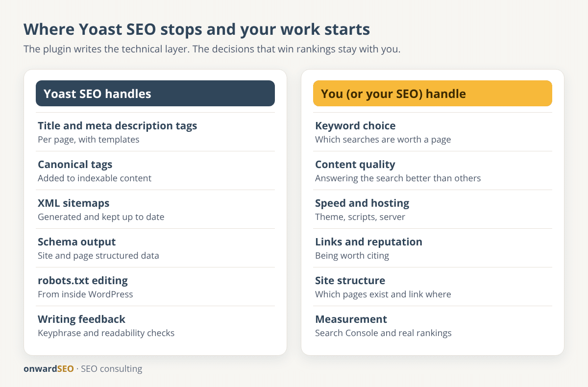Viewport: 588px width, 387px height.
Task: Click the 'Speed and hosting' heading
Action: coord(362,203)
